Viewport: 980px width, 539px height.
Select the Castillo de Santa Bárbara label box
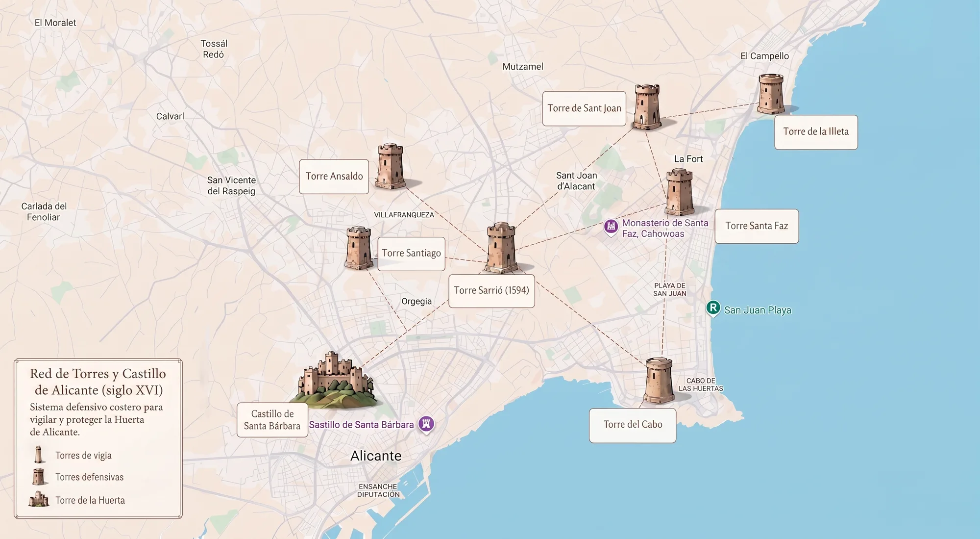click(x=272, y=420)
